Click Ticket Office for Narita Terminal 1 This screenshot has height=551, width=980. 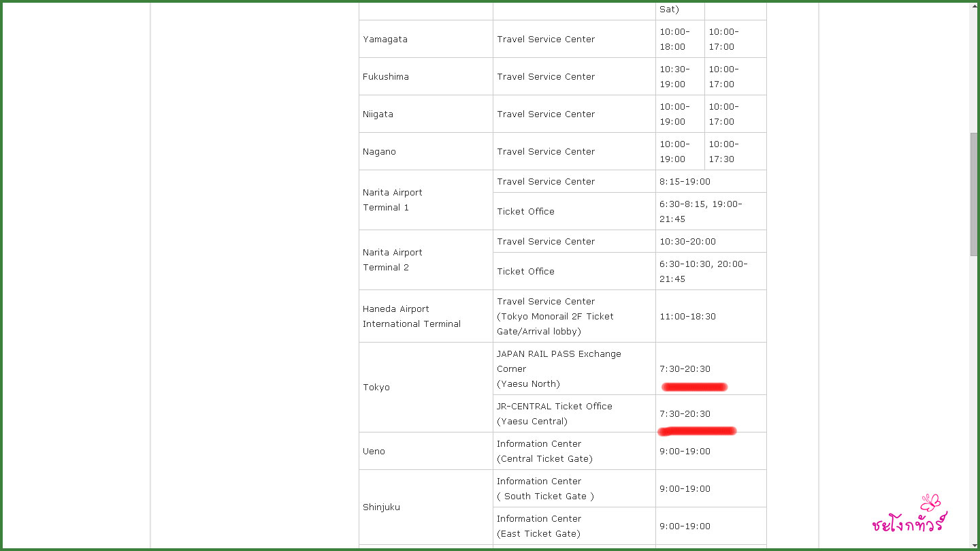(x=574, y=211)
